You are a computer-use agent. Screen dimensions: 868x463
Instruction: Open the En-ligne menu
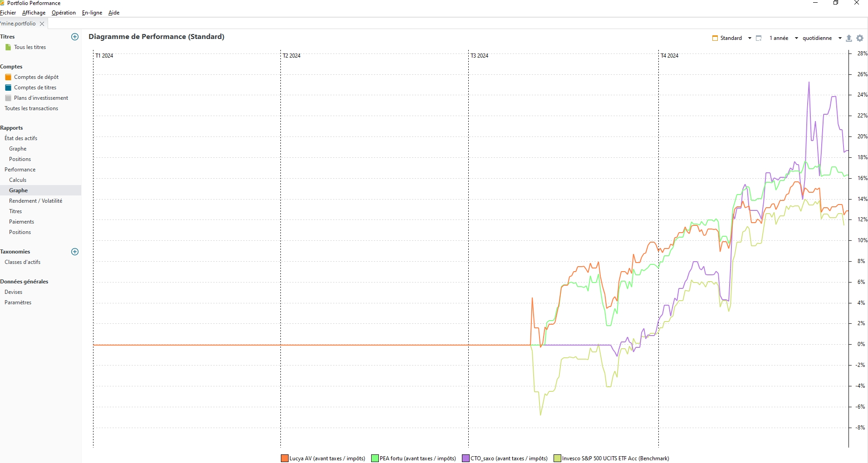point(92,13)
